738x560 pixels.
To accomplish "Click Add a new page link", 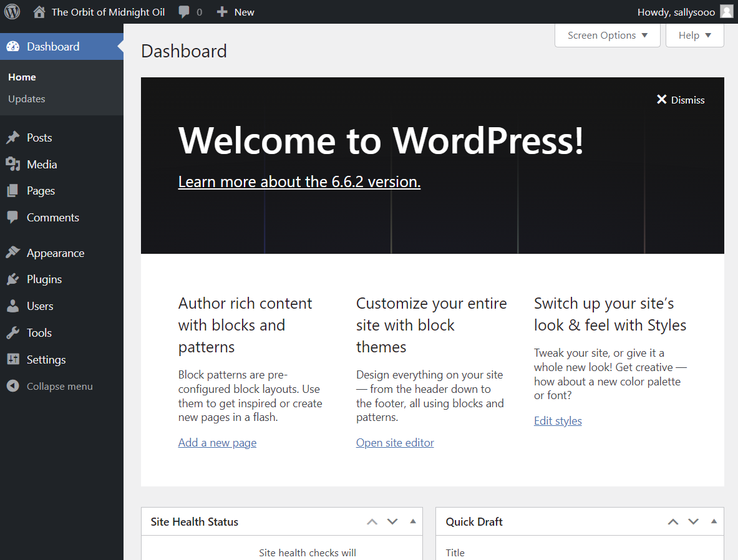I will pos(218,442).
